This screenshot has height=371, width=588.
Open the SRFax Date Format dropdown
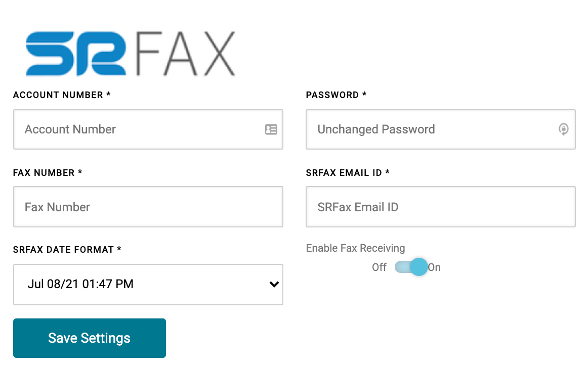148,285
